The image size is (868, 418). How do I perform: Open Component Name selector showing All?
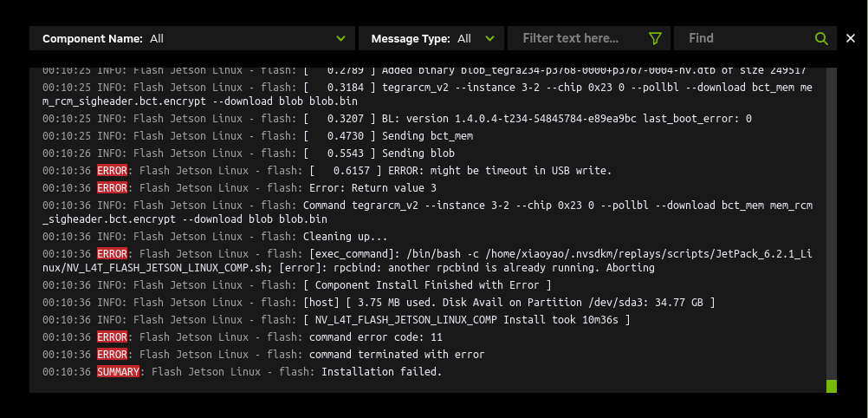click(x=192, y=38)
